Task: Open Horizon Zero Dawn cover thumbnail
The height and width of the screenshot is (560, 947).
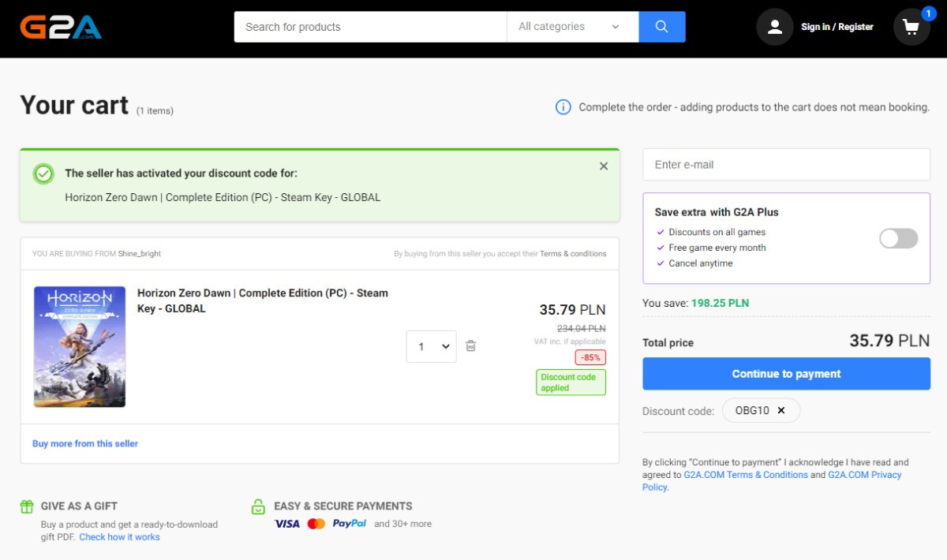Action: click(80, 347)
